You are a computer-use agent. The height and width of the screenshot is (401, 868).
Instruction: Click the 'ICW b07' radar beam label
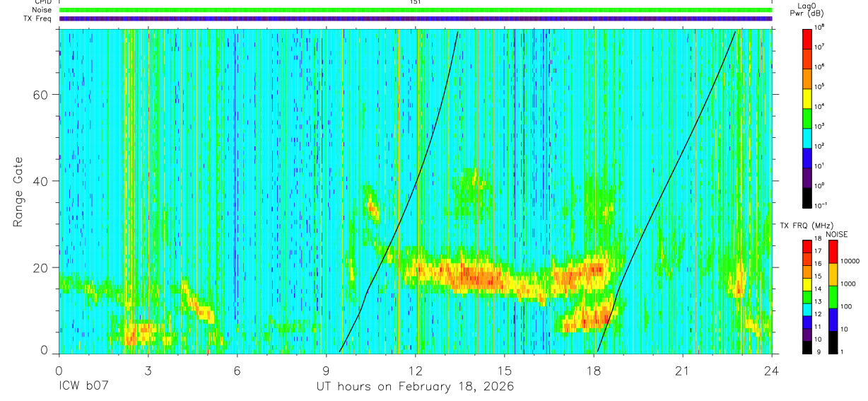point(84,387)
